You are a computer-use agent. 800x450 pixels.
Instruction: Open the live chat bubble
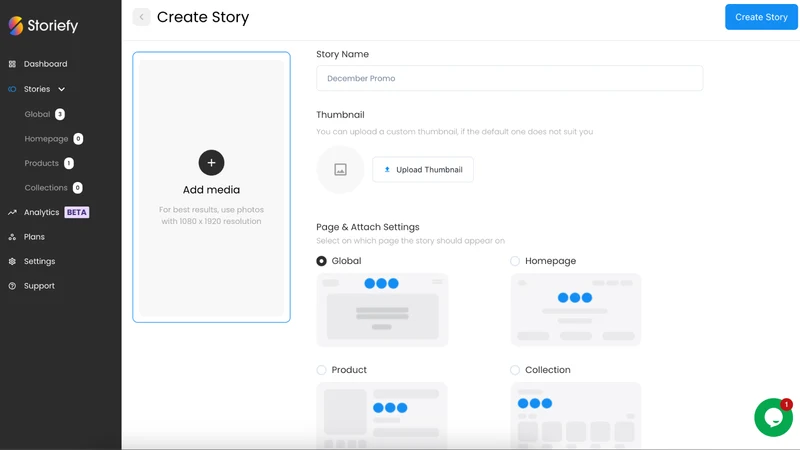(773, 417)
